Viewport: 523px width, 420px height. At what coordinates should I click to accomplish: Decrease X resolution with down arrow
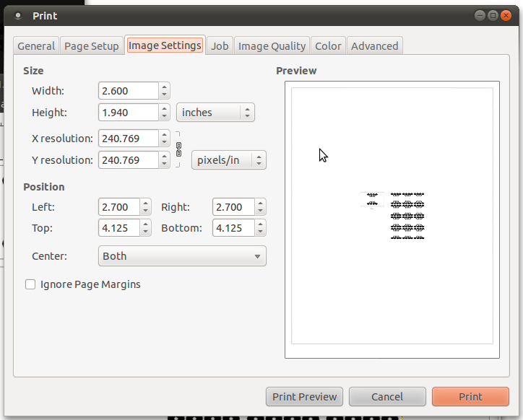(x=164, y=142)
